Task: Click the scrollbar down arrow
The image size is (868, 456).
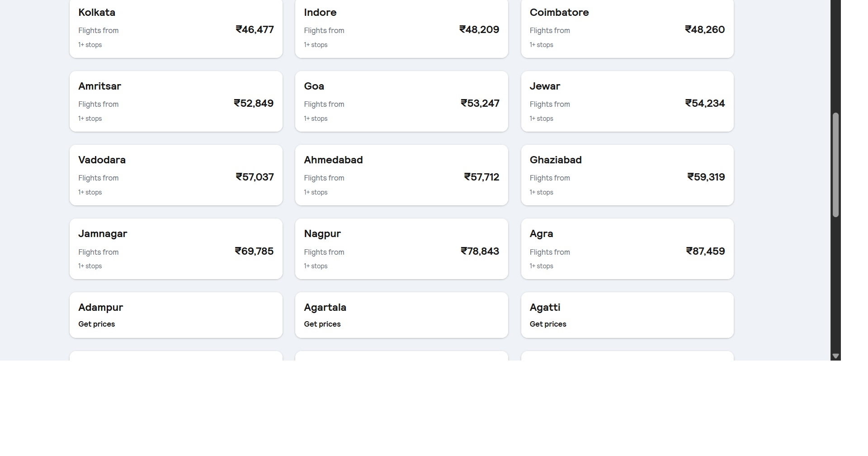Action: [835, 356]
